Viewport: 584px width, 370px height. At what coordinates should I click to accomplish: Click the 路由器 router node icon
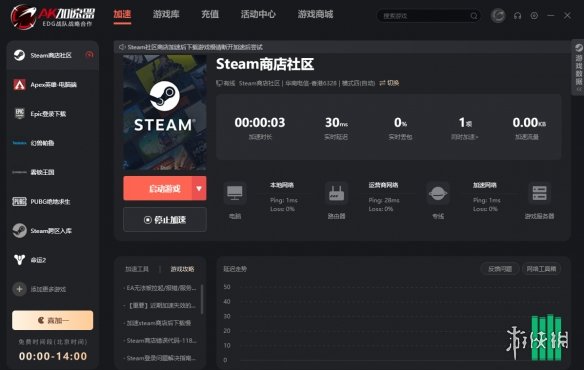[336, 193]
